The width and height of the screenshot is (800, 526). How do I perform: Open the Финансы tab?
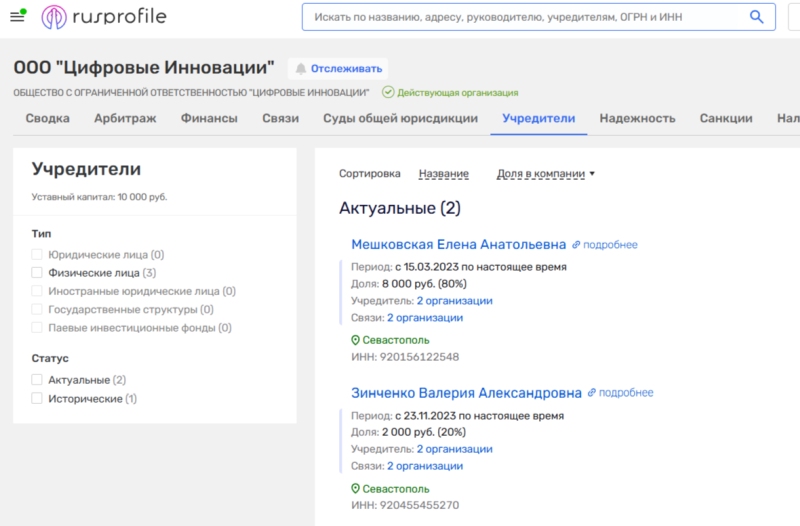coord(209,118)
